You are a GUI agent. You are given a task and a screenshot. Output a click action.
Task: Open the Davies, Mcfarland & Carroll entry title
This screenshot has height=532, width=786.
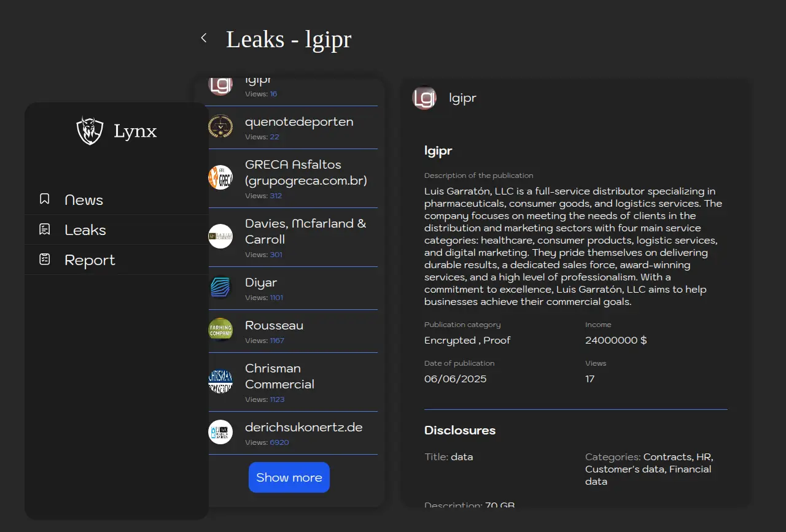(x=305, y=231)
